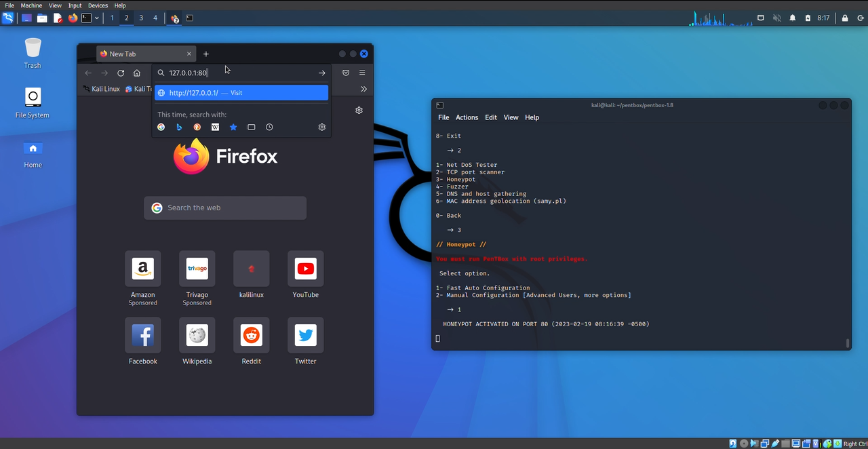Open the Firefox hamburger menu

coord(362,73)
